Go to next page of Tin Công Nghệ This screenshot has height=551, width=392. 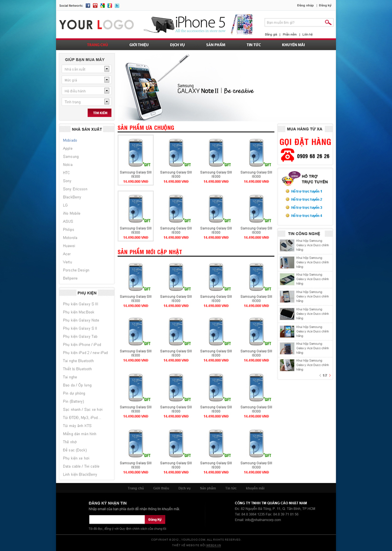pyautogui.click(x=330, y=375)
